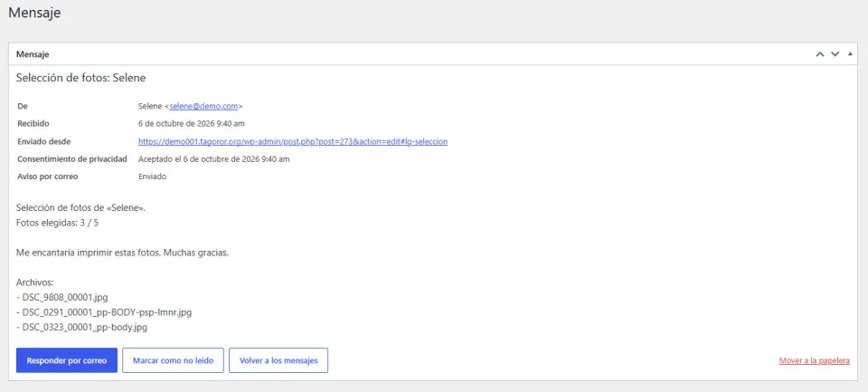Image resolution: width=868 pixels, height=392 pixels.
Task: Move the Mensaje panel up
Action: [x=820, y=53]
